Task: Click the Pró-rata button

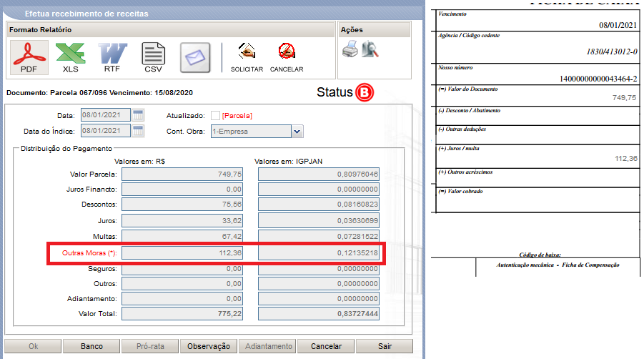Action: (x=150, y=346)
